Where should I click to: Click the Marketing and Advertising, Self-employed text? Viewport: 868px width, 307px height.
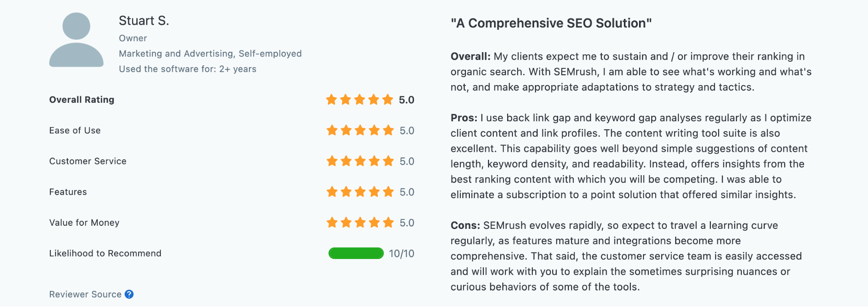(x=210, y=53)
